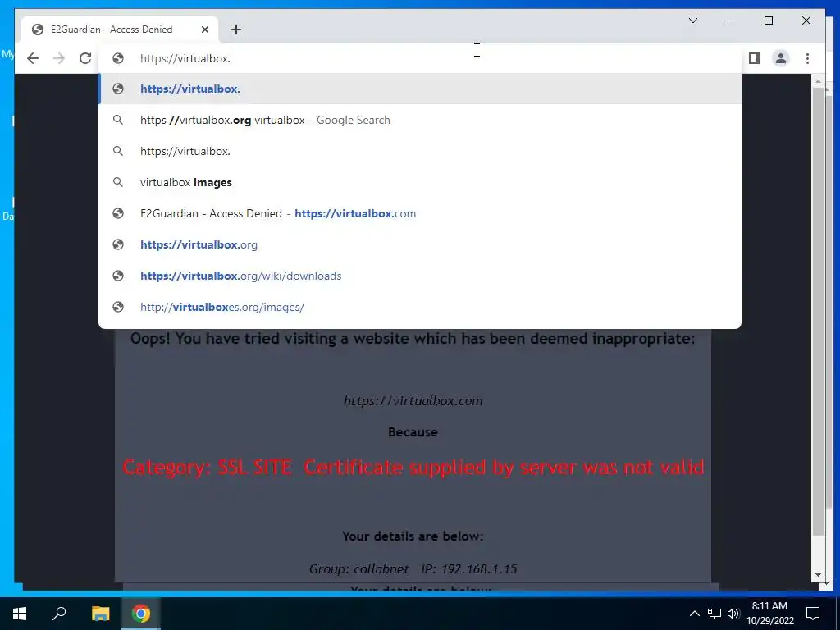
Task: Click the page's vertical scrollbar thumb
Action: [x=818, y=311]
